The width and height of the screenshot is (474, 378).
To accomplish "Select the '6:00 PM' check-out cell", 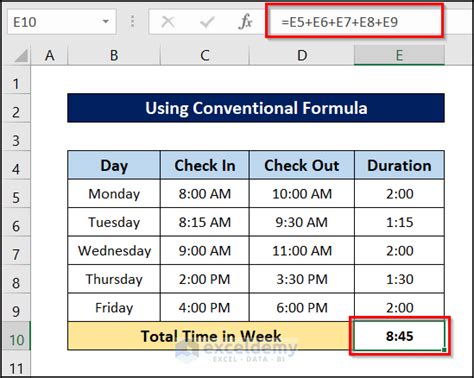I will click(x=302, y=308).
